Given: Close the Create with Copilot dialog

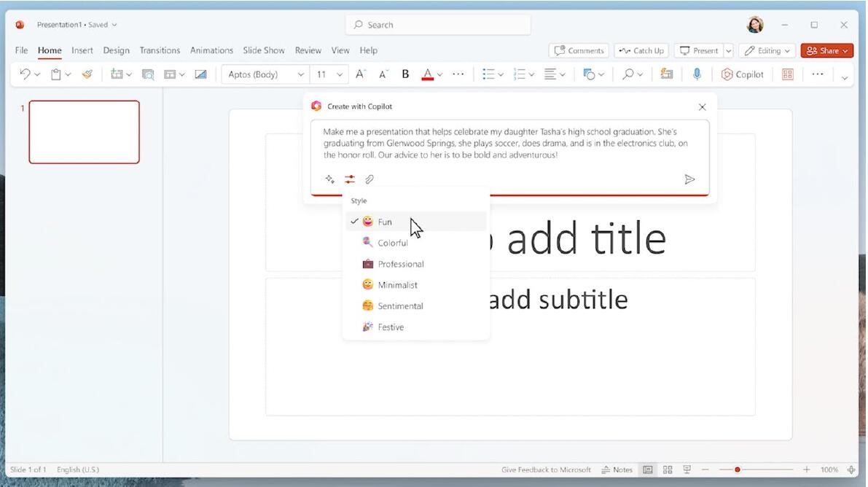Looking at the screenshot, I should [702, 107].
